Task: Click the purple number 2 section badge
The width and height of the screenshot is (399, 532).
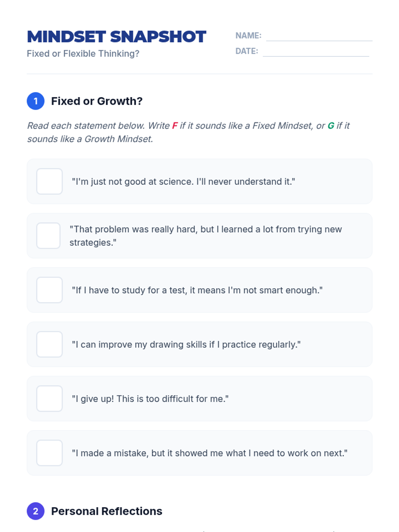Action: click(x=36, y=511)
